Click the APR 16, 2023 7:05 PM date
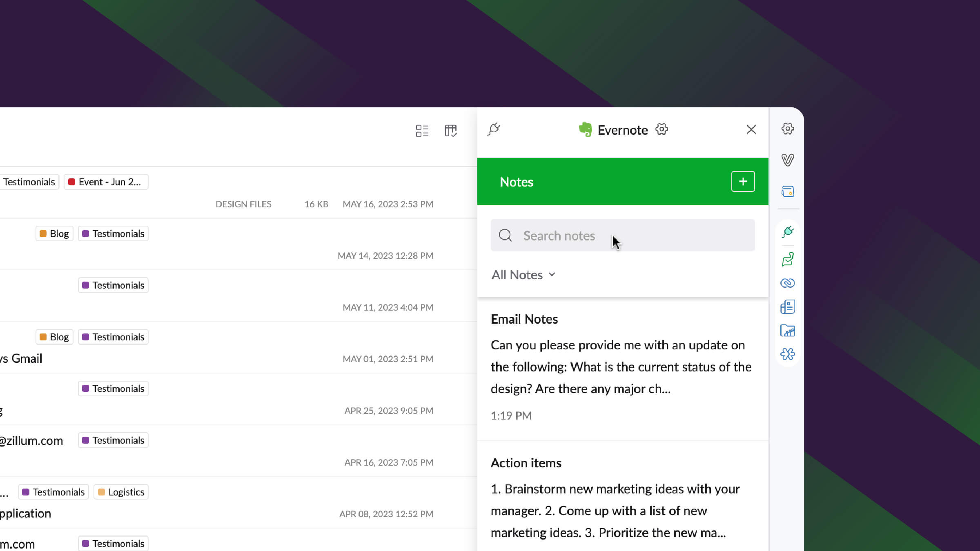The height and width of the screenshot is (551, 980). click(389, 462)
